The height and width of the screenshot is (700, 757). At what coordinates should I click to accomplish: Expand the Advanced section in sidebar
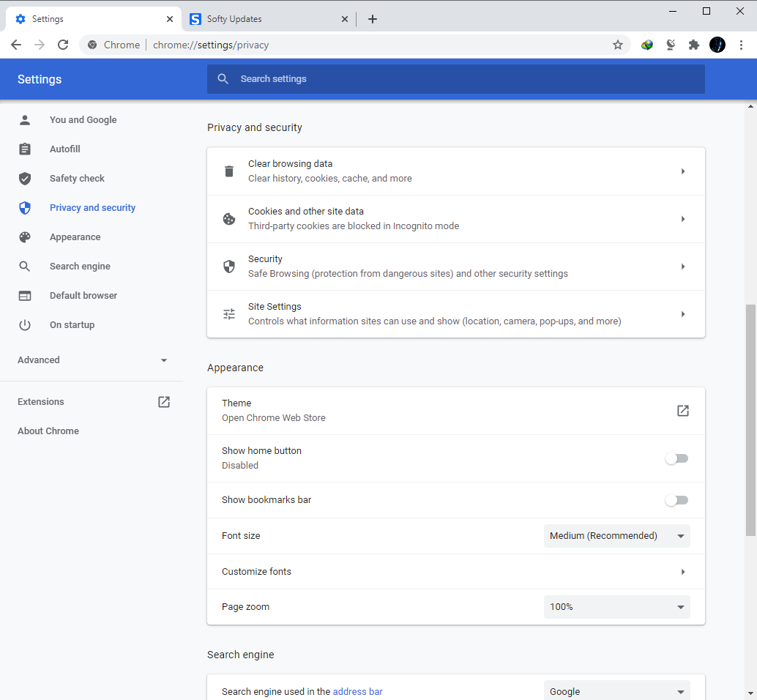click(92, 360)
